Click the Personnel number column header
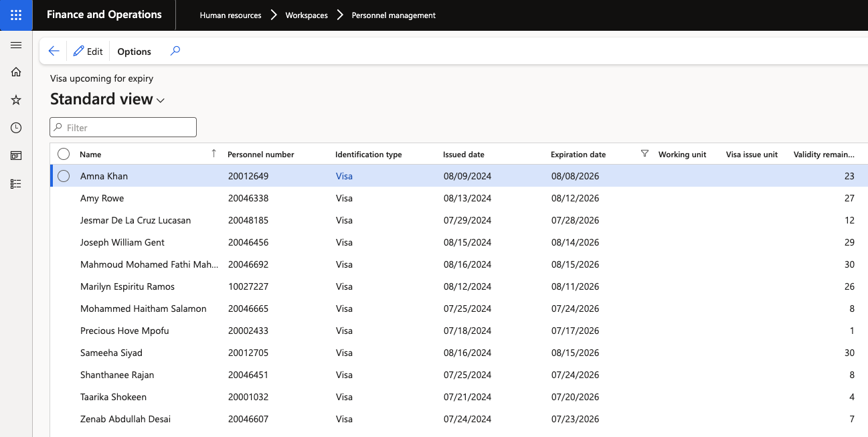 click(261, 155)
